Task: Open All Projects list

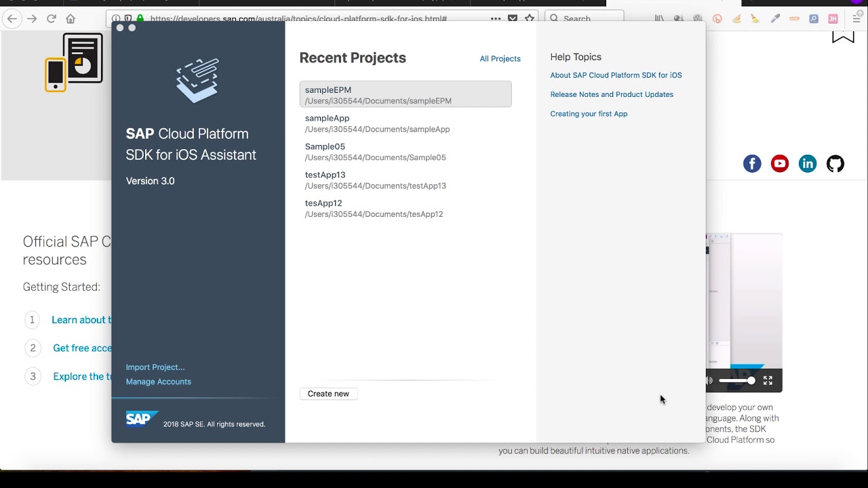Action: 500,59
